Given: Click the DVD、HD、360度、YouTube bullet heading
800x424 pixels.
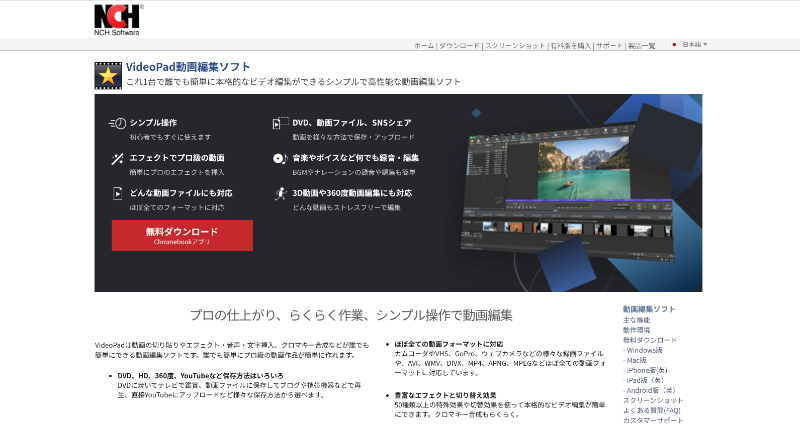Looking at the screenshot, I should point(201,376).
